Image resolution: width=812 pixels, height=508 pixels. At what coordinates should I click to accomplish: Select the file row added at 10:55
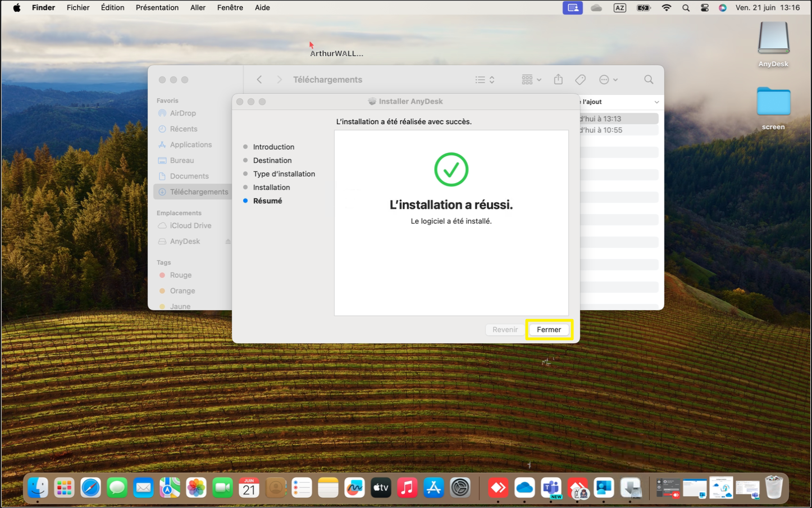coord(619,130)
